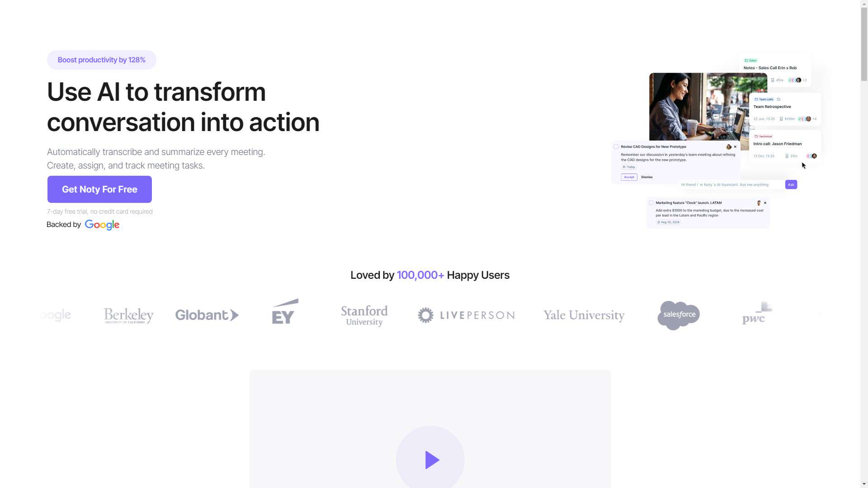Accept the Revise CAD Designs task
Screen dimensions: 868x488
coord(629,177)
